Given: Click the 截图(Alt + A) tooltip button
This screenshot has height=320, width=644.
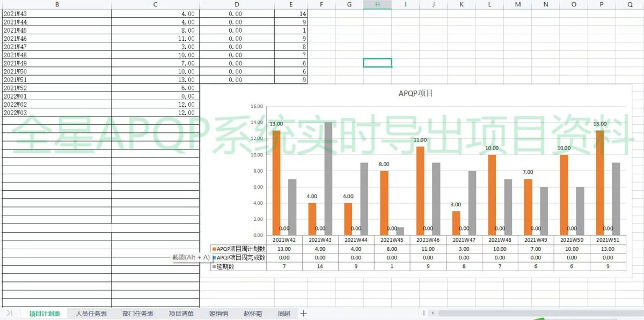Looking at the screenshot, I should pyautogui.click(x=191, y=257).
